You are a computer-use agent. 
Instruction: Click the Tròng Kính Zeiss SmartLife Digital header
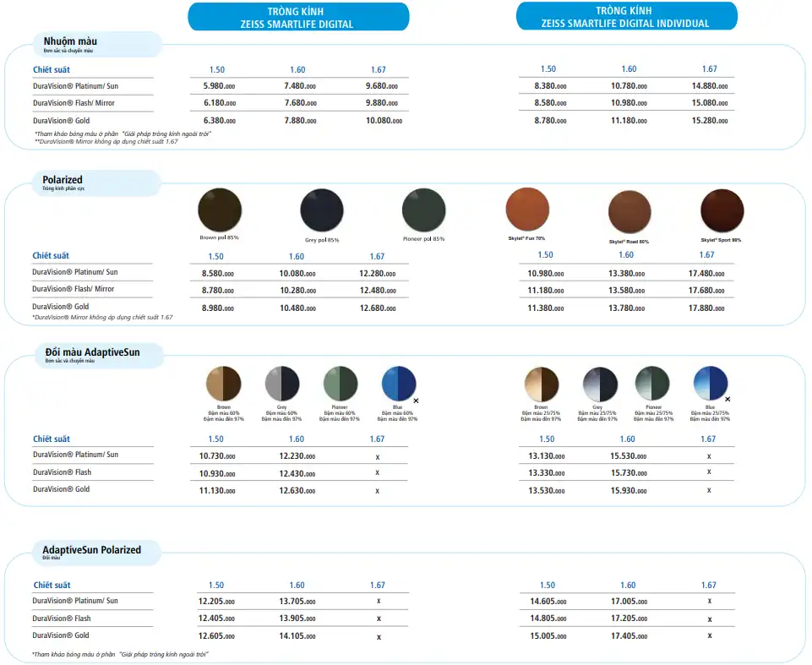(x=298, y=17)
